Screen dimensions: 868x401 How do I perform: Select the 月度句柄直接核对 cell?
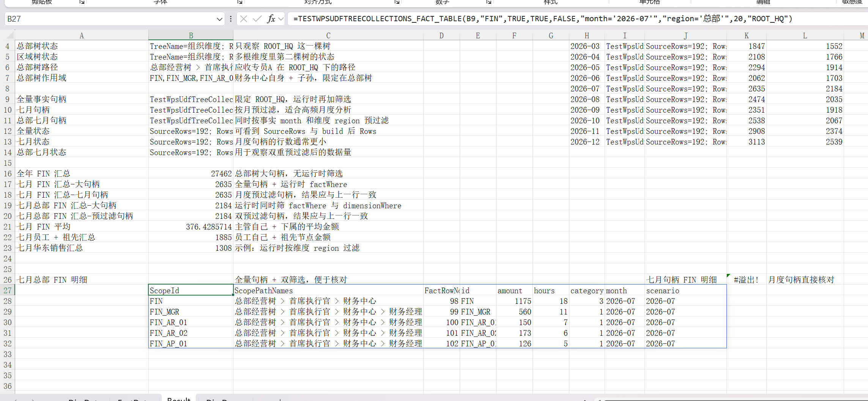(805, 280)
